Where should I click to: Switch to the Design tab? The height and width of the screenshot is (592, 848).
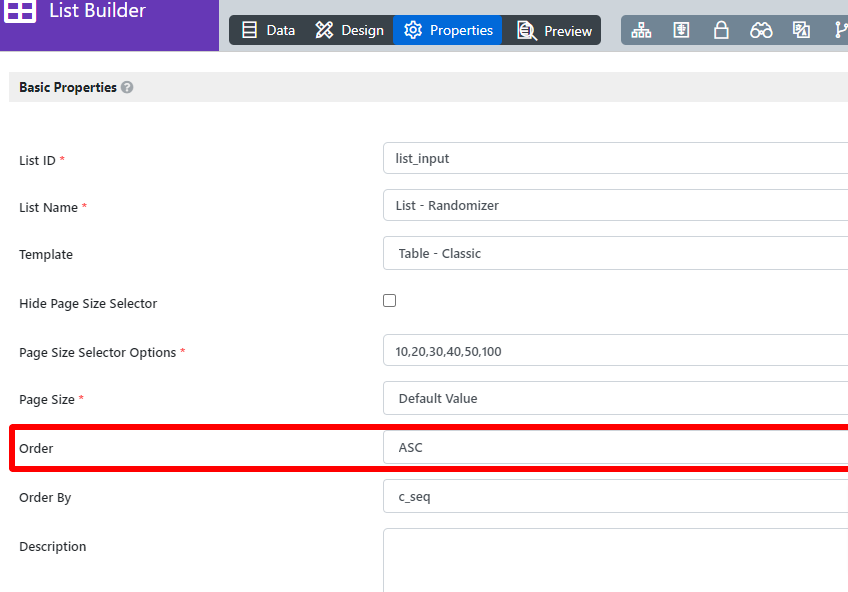pos(350,30)
